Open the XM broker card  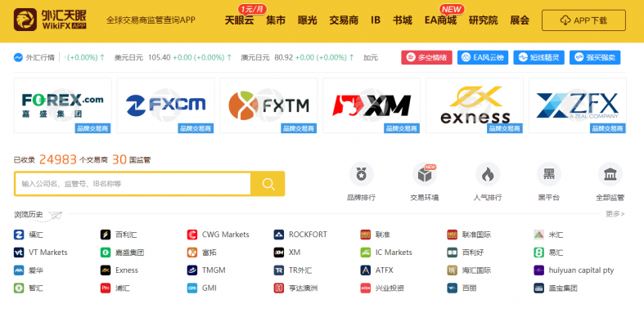click(372, 105)
